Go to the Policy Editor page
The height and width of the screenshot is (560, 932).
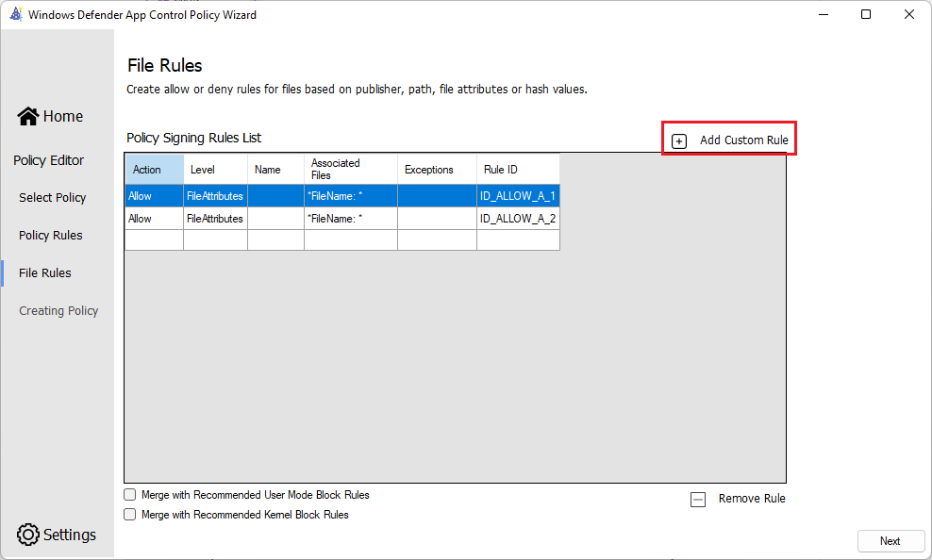[49, 160]
